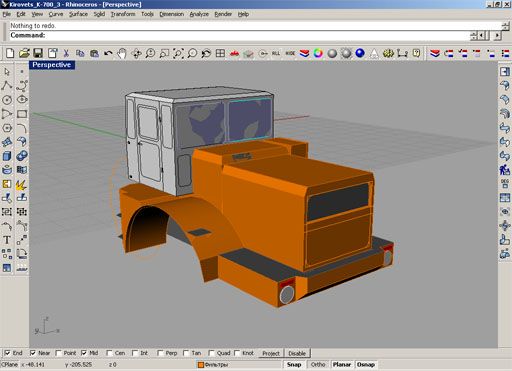The width and height of the screenshot is (512, 371).
Task: Enable the Quad osnap checkbox
Action: (x=211, y=353)
